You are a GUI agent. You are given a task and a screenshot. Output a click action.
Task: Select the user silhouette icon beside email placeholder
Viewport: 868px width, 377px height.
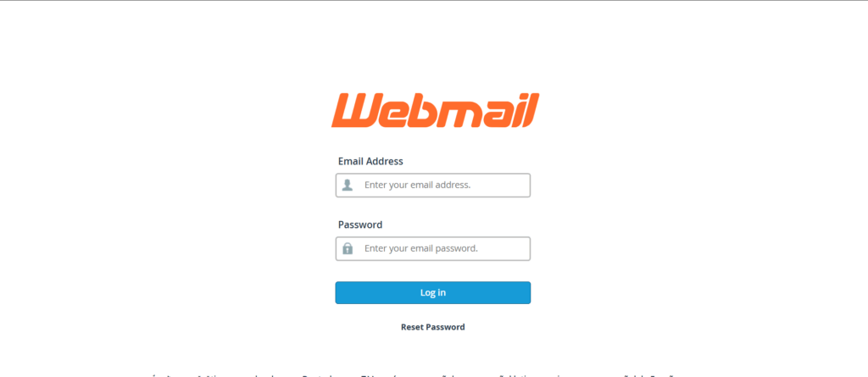347,185
